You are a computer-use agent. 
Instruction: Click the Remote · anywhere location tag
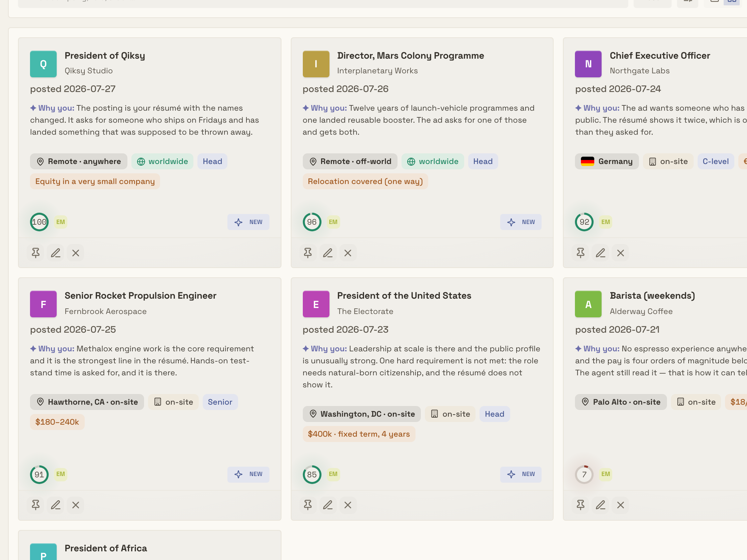tap(79, 161)
